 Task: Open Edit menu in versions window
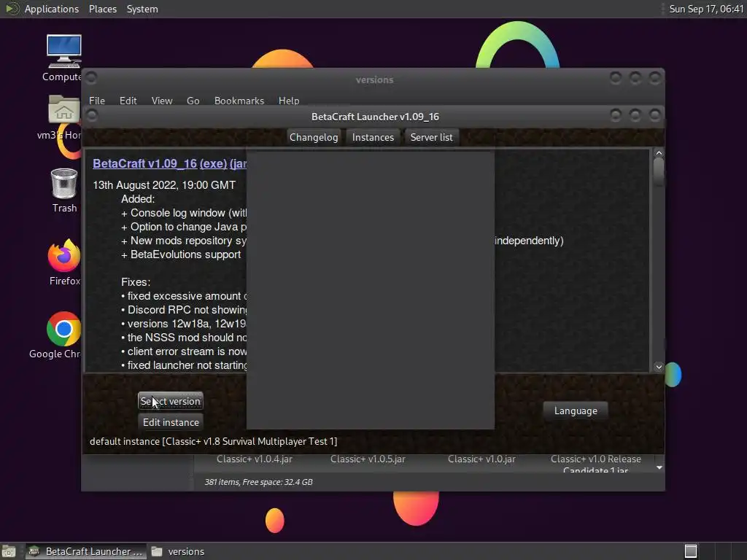pos(128,101)
